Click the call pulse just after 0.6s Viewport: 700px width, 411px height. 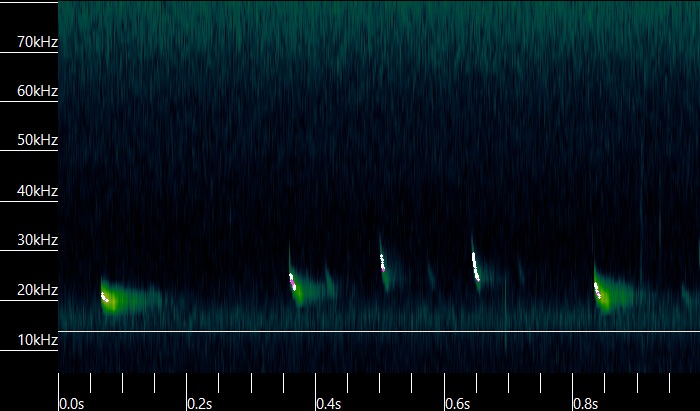(476, 266)
